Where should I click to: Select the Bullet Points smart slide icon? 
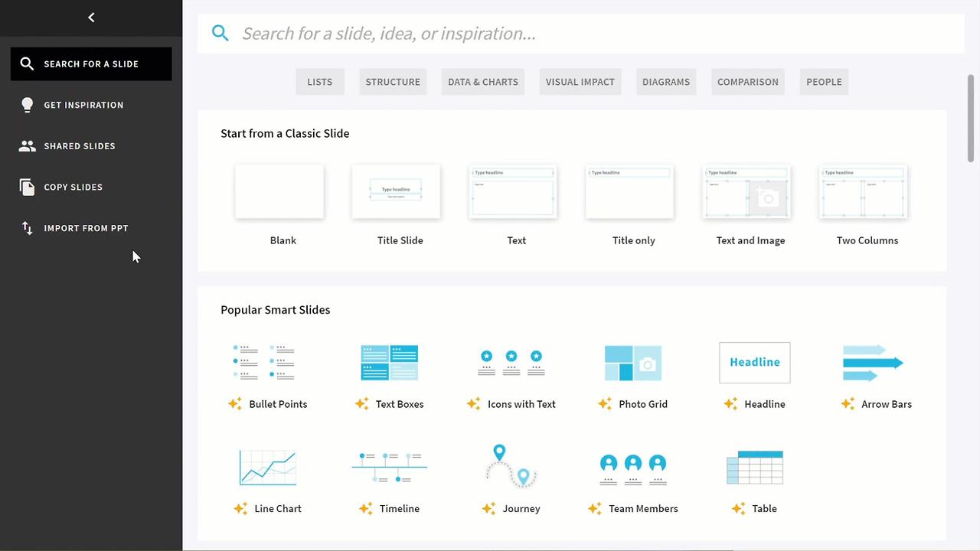click(264, 362)
